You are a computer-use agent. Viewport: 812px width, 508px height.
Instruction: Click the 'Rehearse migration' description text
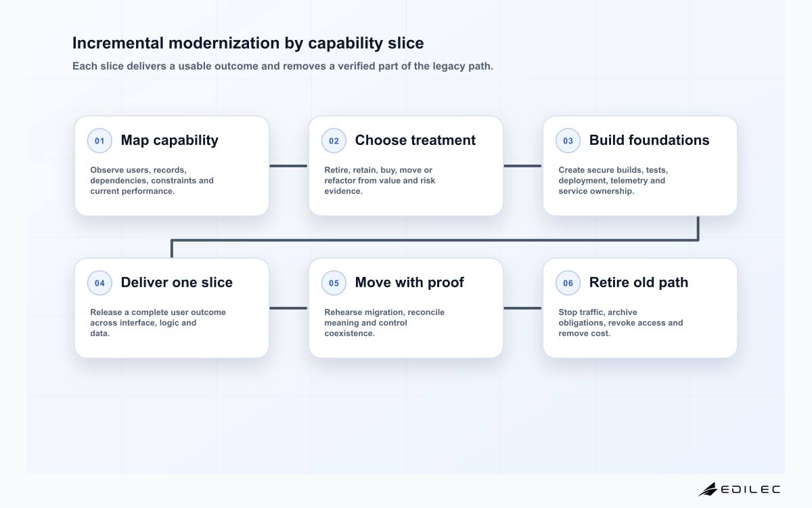click(x=384, y=323)
